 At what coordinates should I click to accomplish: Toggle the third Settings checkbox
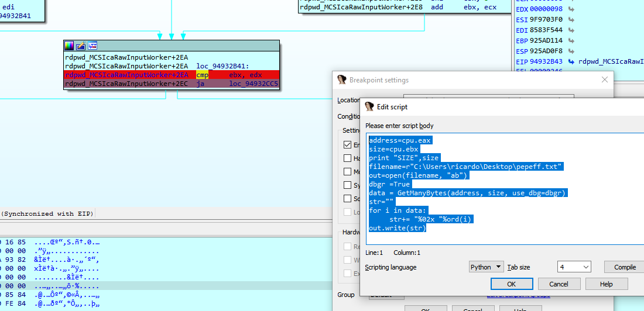(348, 171)
